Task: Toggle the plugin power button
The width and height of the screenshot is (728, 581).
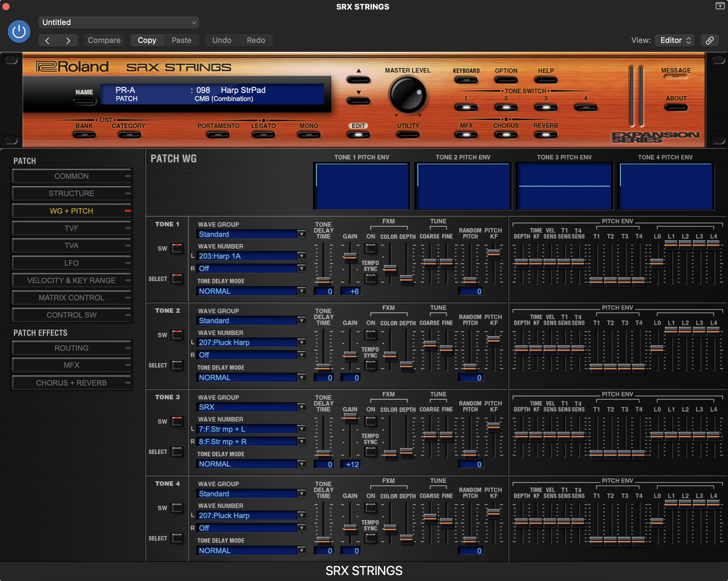Action: tap(19, 32)
